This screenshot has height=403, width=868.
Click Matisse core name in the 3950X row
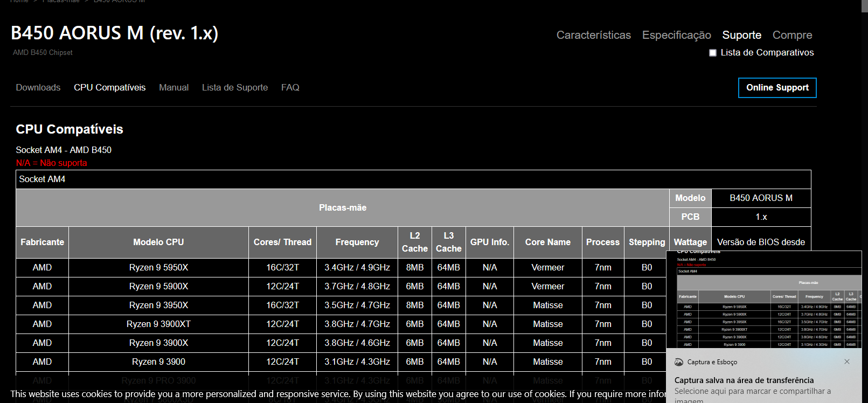click(x=548, y=305)
